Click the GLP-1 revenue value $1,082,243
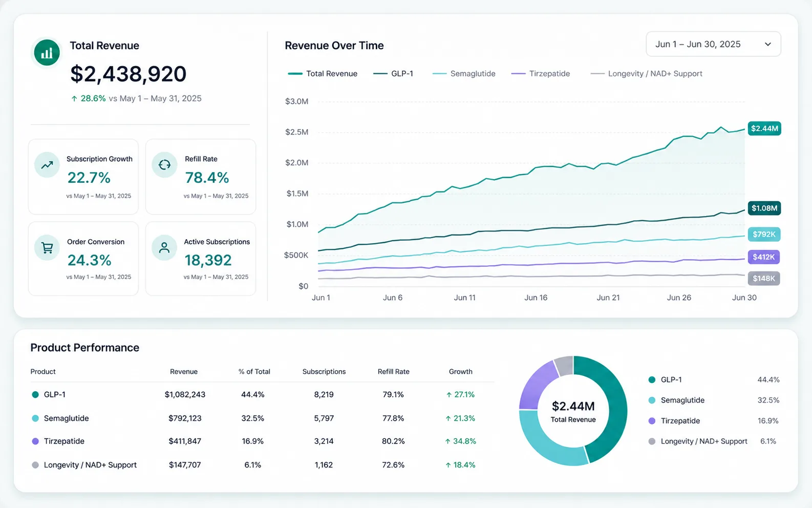Viewport: 812px width, 508px height. (185, 395)
